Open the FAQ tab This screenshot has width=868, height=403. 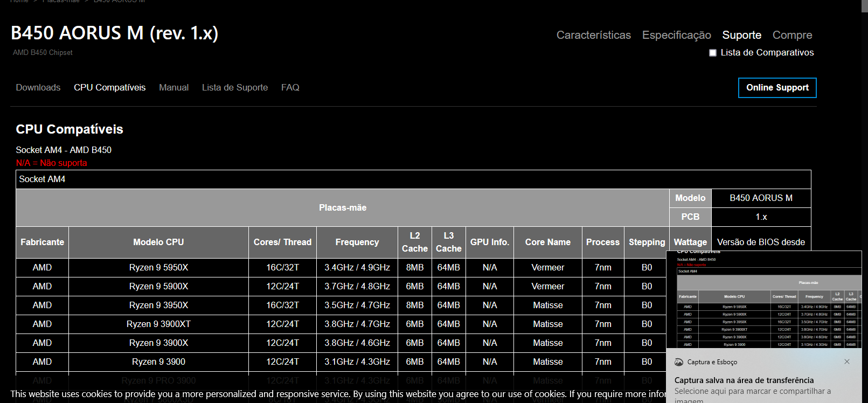(x=290, y=87)
